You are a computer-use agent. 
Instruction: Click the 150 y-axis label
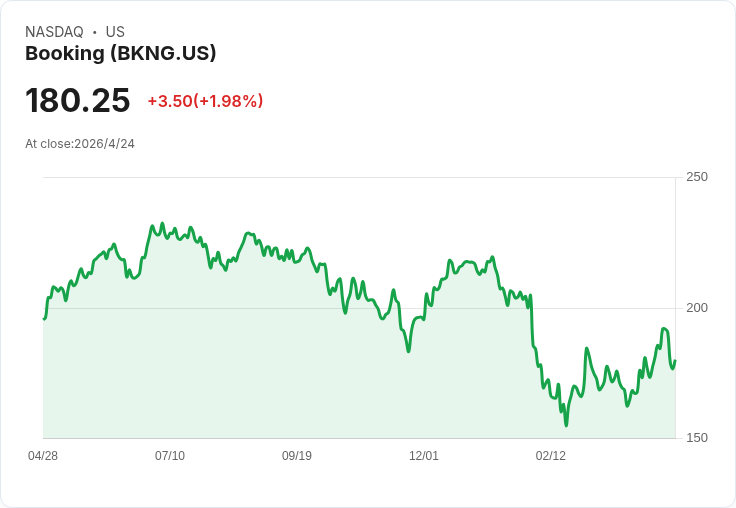click(697, 438)
